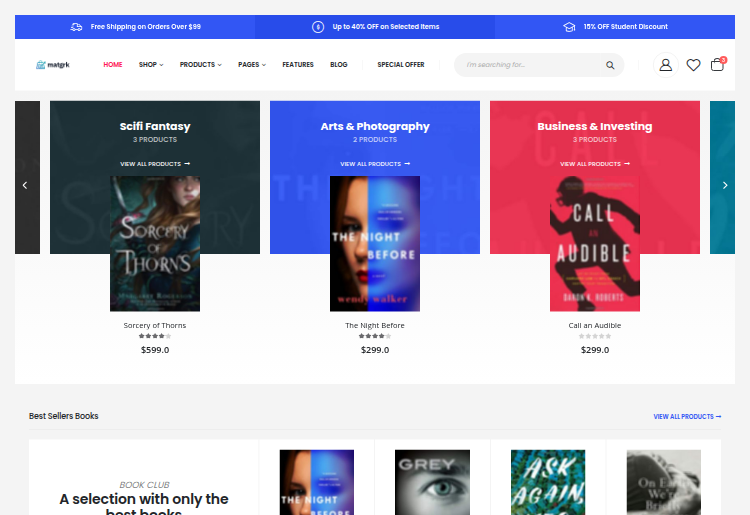Click Best Sellers Books heading
The height and width of the screenshot is (515, 750).
[x=64, y=416]
